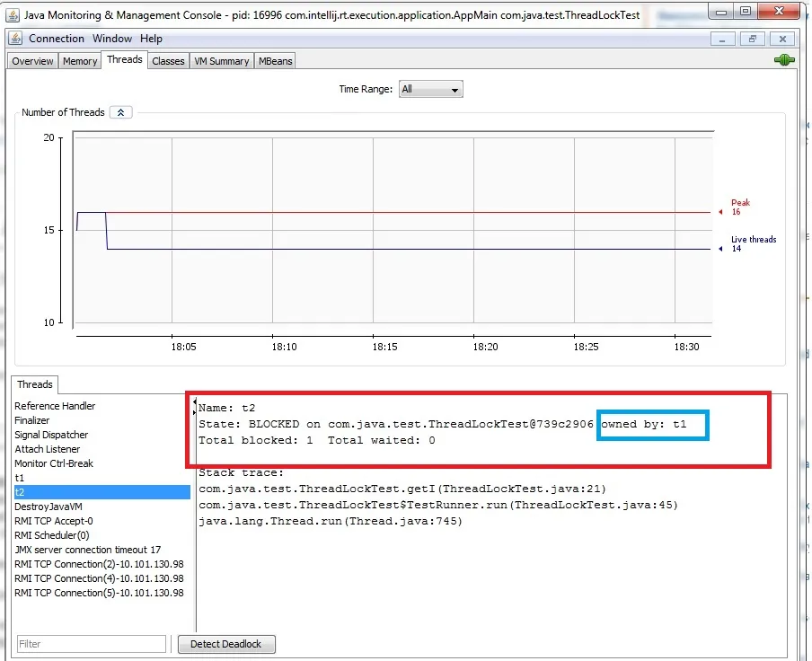This screenshot has height=661, width=812.
Task: Select the Reference Handler thread
Action: click(55, 406)
